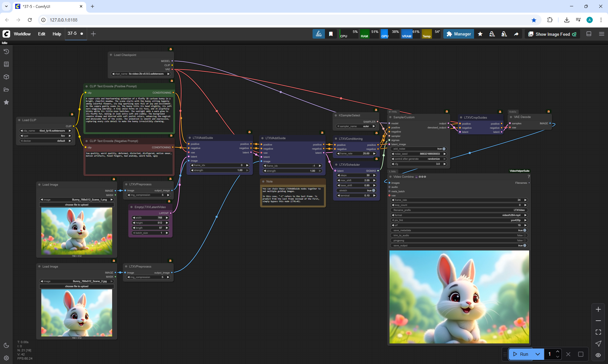Image resolution: width=608 pixels, height=364 pixels.
Task: Click the share arrow icon
Action: point(516,34)
